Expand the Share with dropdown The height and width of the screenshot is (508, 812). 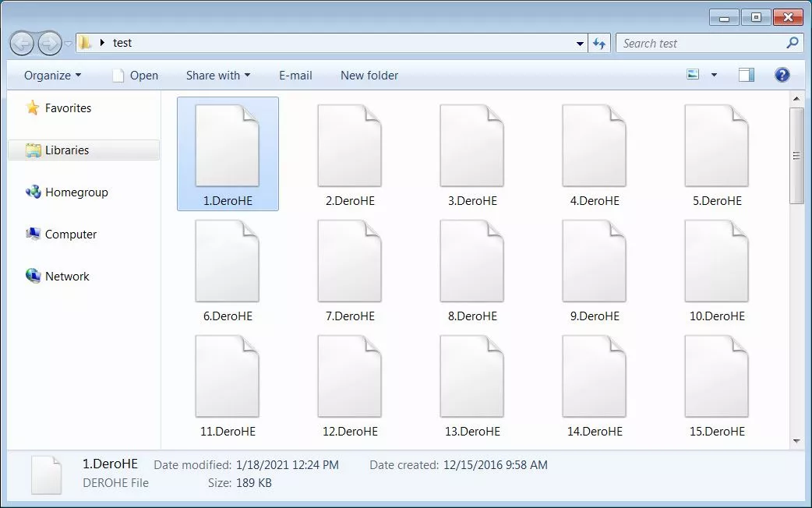tap(218, 76)
